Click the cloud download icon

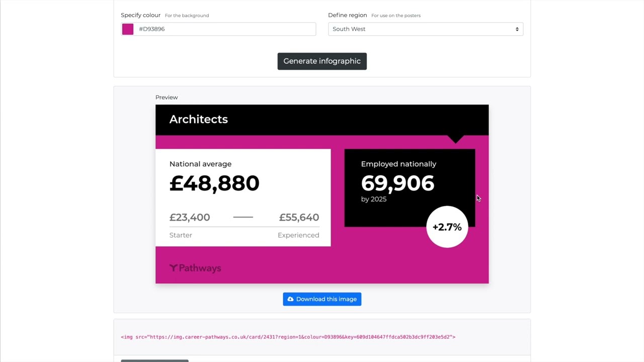[x=290, y=299]
